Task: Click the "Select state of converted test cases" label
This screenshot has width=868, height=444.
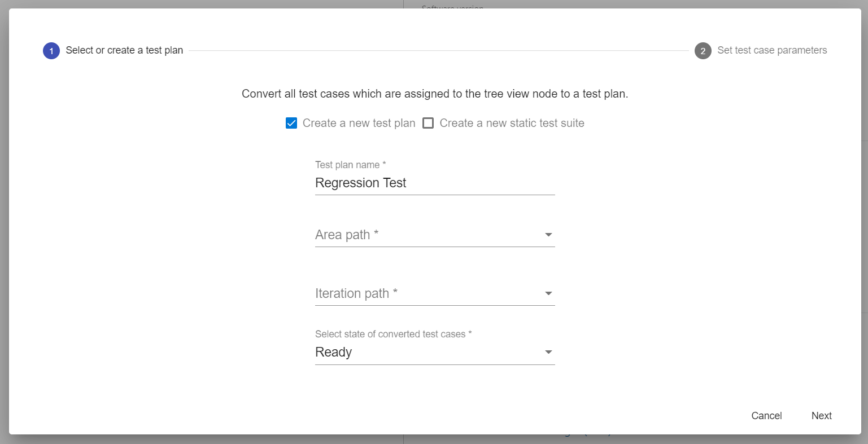Action: [x=393, y=334]
